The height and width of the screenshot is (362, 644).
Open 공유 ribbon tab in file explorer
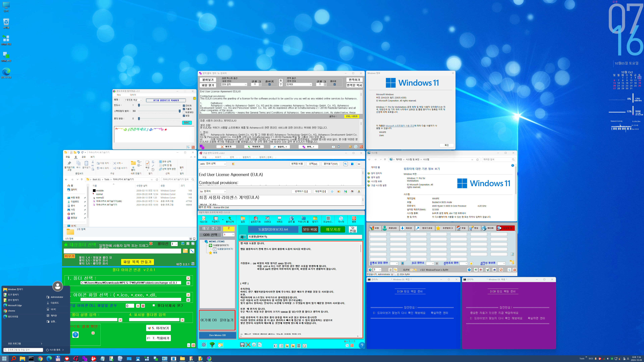point(84,157)
